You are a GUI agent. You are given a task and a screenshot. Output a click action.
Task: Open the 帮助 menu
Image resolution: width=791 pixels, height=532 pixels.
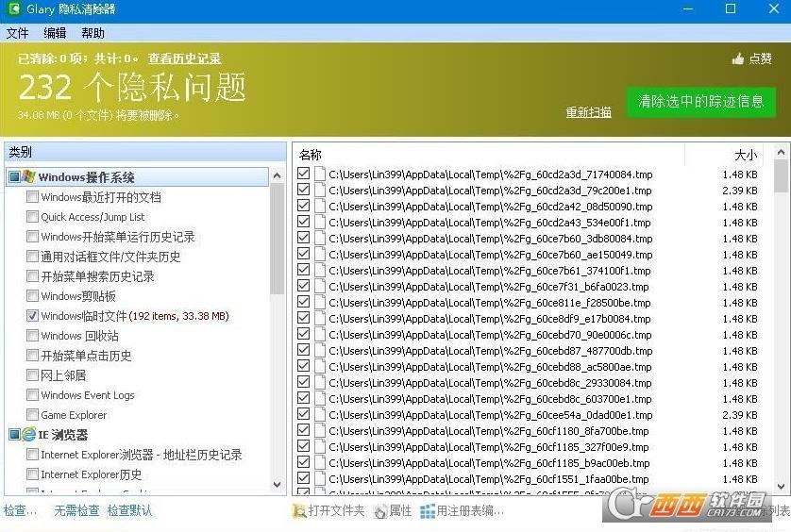[93, 33]
